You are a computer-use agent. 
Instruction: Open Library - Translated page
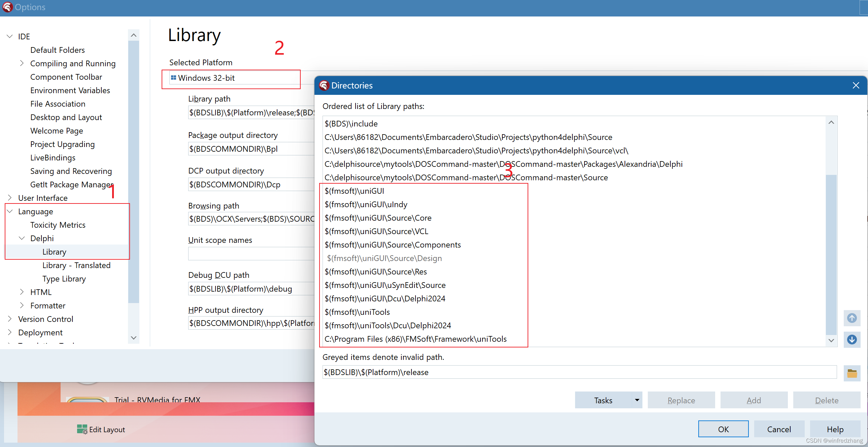76,265
